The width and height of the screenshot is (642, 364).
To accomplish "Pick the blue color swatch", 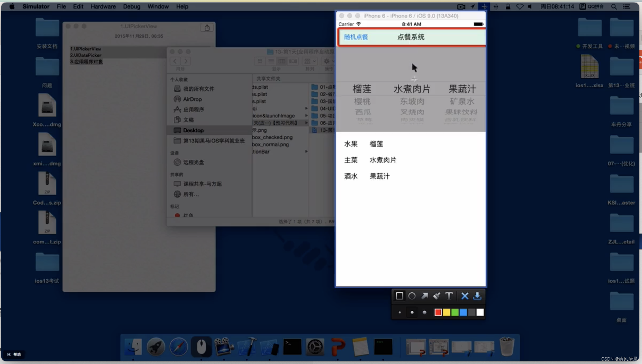I will click(x=463, y=312).
